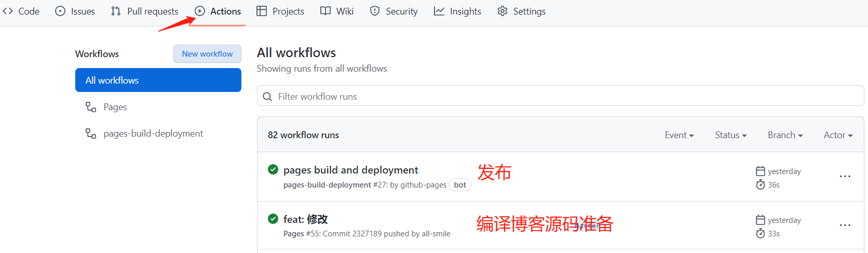Click the Insights graph icon

(x=439, y=11)
